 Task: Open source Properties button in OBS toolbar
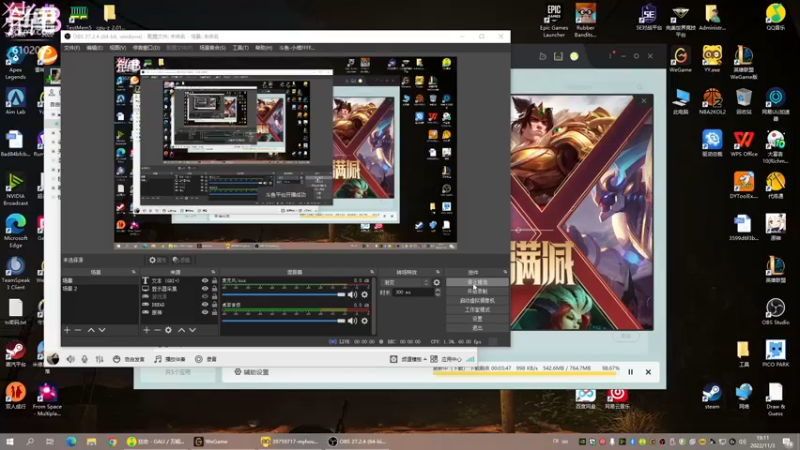(157, 260)
